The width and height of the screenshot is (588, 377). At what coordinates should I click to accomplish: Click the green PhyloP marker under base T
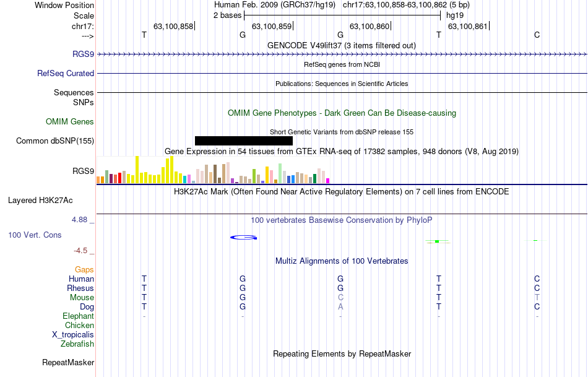click(x=438, y=241)
